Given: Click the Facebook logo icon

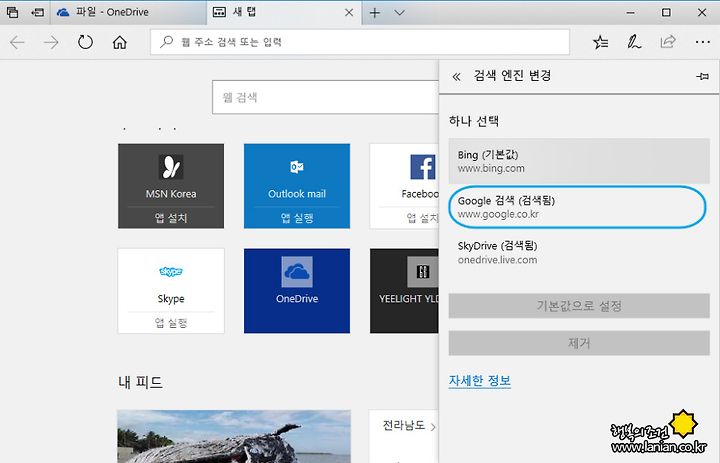Looking at the screenshot, I should [423, 167].
